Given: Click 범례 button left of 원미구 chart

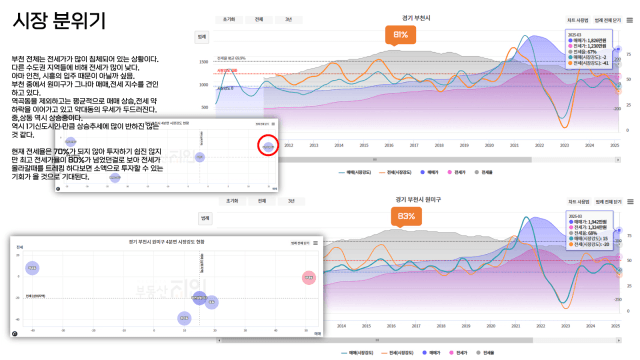Looking at the screenshot, I should [205, 218].
